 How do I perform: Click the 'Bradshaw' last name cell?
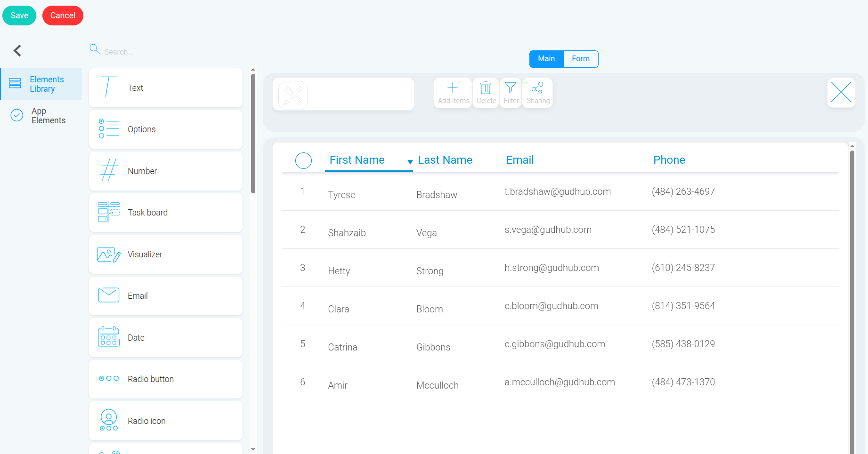point(437,195)
